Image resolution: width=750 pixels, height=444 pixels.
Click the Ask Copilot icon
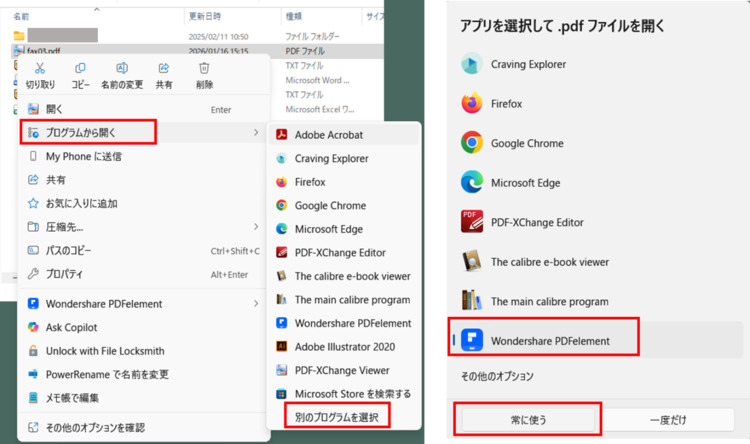33,327
